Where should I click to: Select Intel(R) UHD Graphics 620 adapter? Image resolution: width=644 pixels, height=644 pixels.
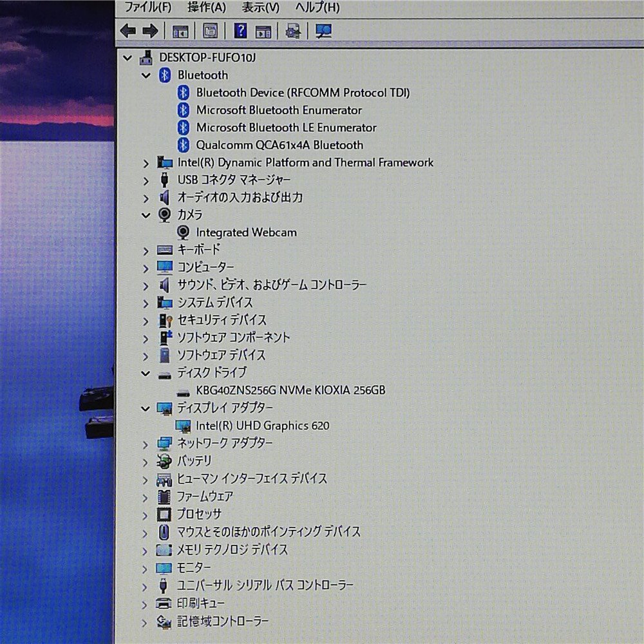pyautogui.click(x=262, y=426)
